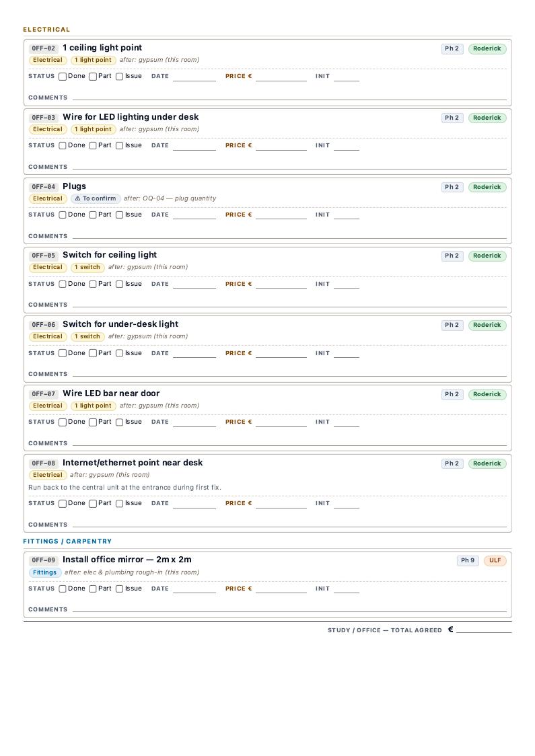Click the Fittings category tag

(45, 573)
